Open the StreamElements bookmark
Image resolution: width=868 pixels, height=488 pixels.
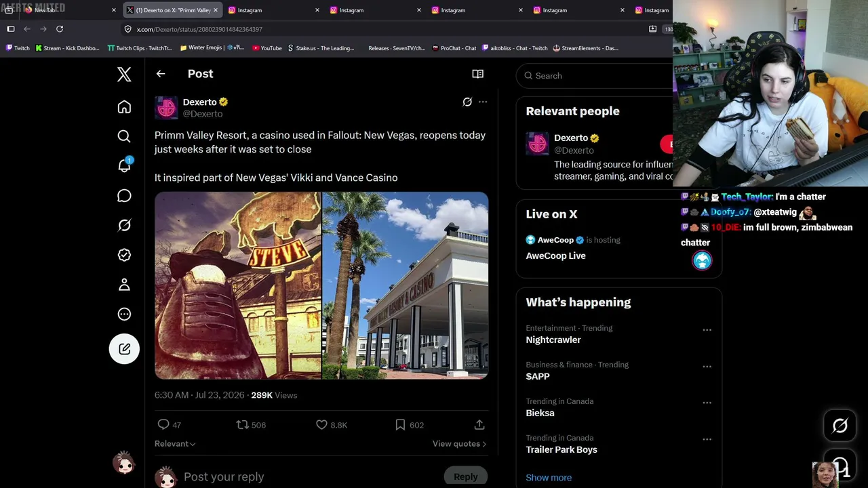click(585, 48)
